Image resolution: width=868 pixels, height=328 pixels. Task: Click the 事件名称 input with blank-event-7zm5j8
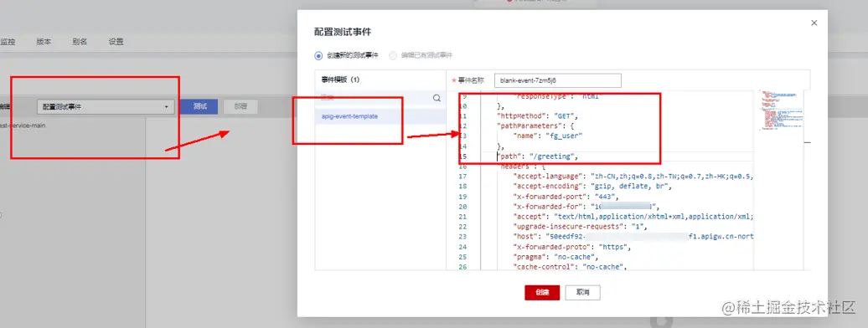558,80
